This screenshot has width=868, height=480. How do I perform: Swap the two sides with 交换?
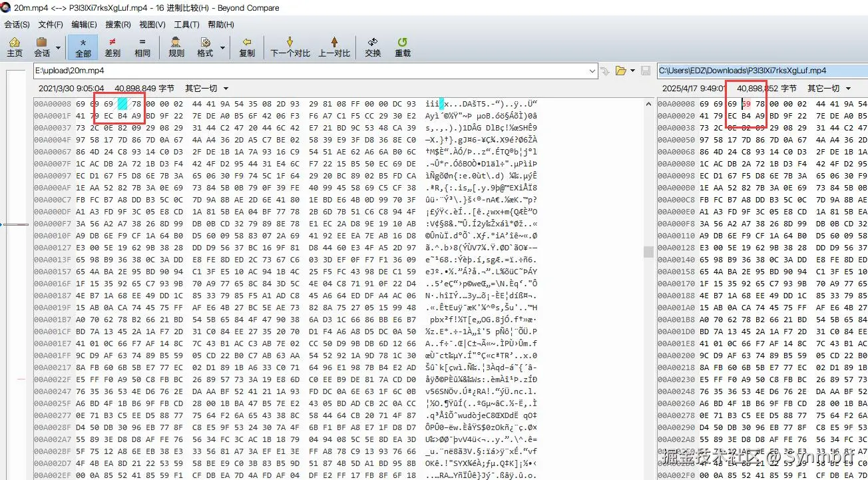click(x=373, y=47)
